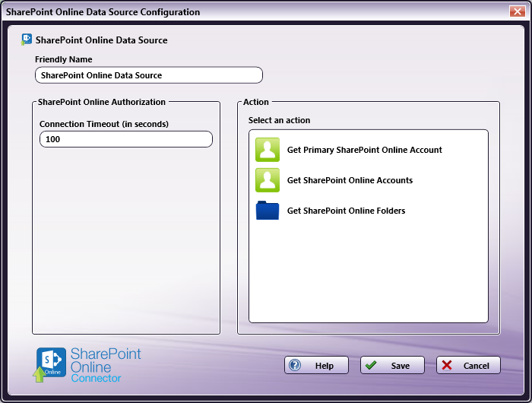Click the Action group title
The image size is (532, 403).
[x=256, y=102]
